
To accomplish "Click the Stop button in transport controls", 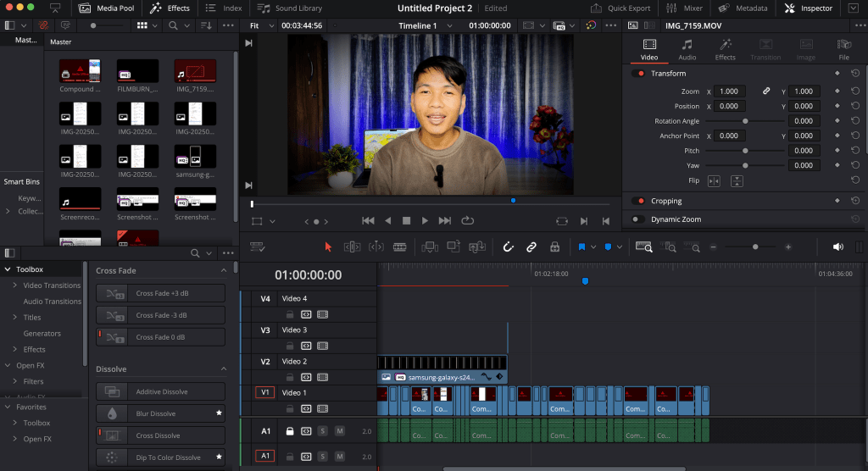I will [x=406, y=220].
